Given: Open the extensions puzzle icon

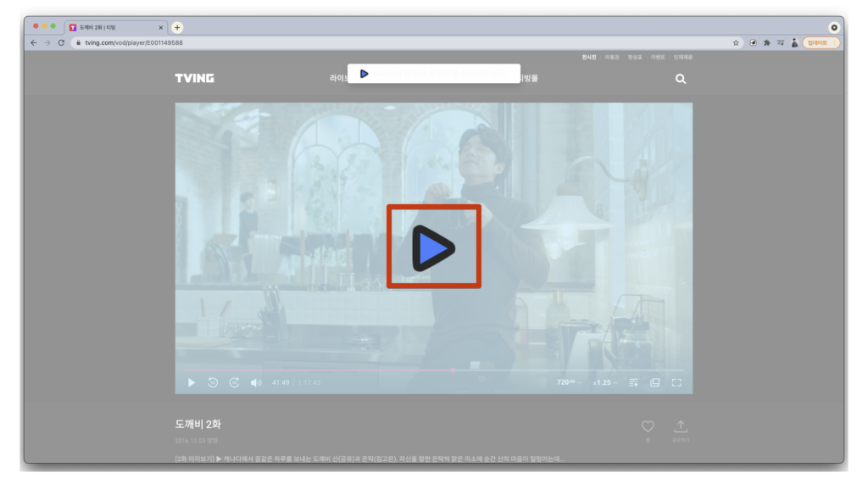Looking at the screenshot, I should [x=766, y=42].
